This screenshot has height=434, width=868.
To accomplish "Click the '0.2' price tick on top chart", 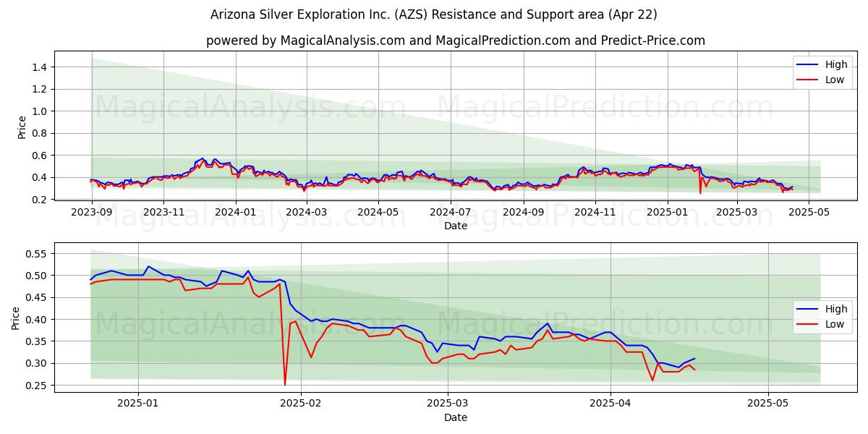I will point(41,200).
